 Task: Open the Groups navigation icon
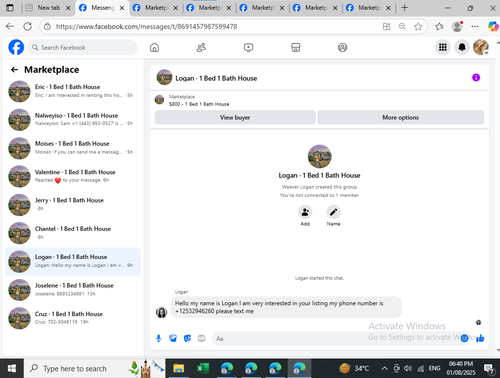[343, 48]
